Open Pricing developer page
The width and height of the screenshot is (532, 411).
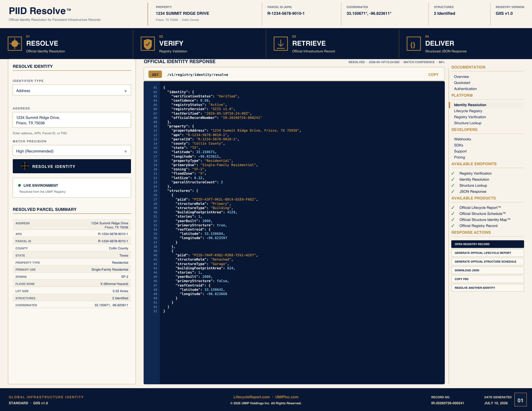[x=459, y=157]
